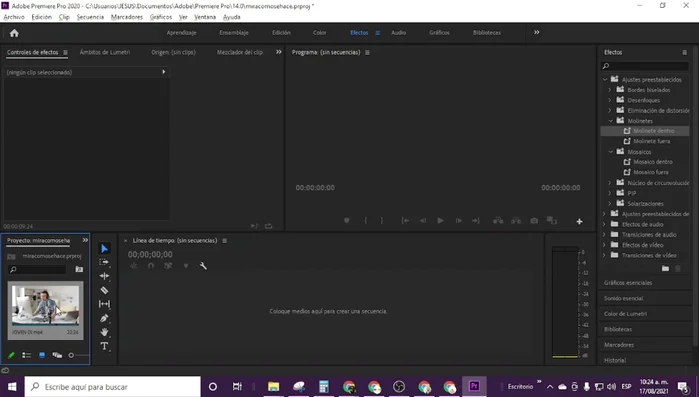Open Ámbitos de Lumetri tab
The height and width of the screenshot is (397, 699).
point(105,52)
